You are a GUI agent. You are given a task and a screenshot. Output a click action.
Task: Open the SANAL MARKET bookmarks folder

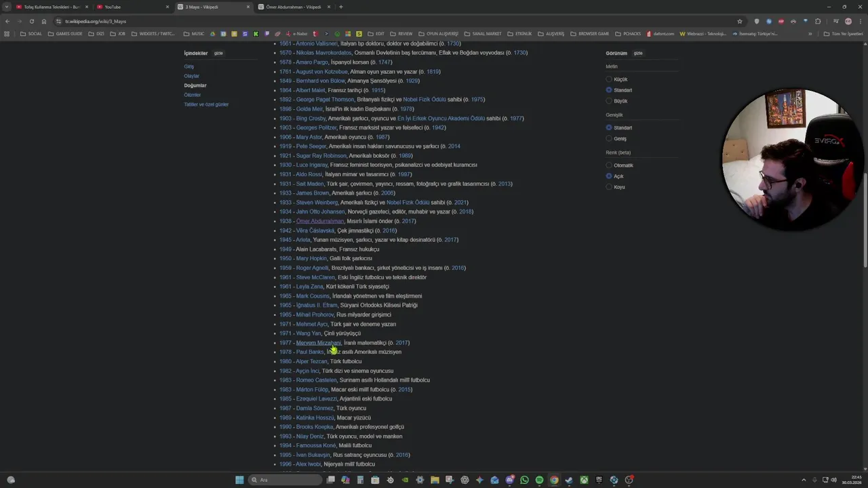(x=483, y=34)
